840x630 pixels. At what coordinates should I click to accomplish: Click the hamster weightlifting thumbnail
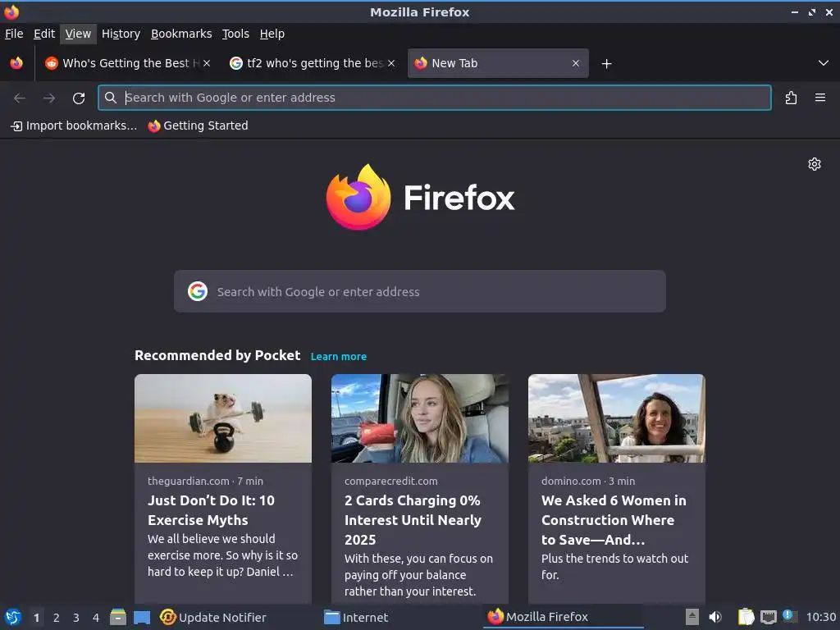[x=223, y=418]
